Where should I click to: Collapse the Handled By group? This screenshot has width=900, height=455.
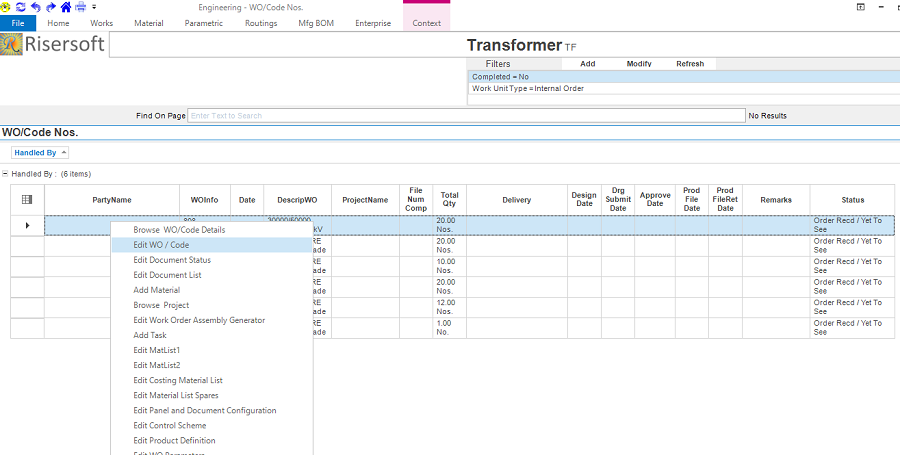tap(5, 173)
